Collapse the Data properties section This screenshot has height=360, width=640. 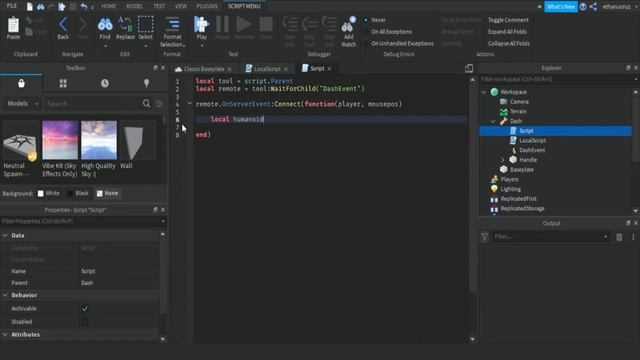(5, 236)
